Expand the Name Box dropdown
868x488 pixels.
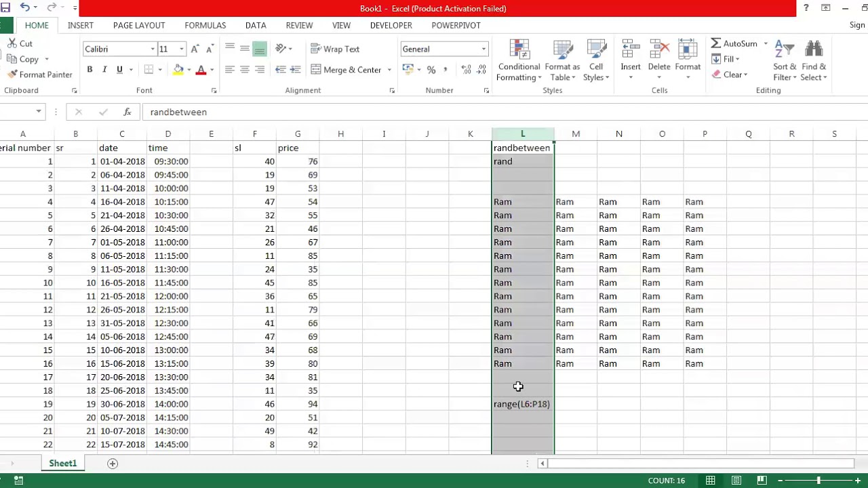[39, 112]
